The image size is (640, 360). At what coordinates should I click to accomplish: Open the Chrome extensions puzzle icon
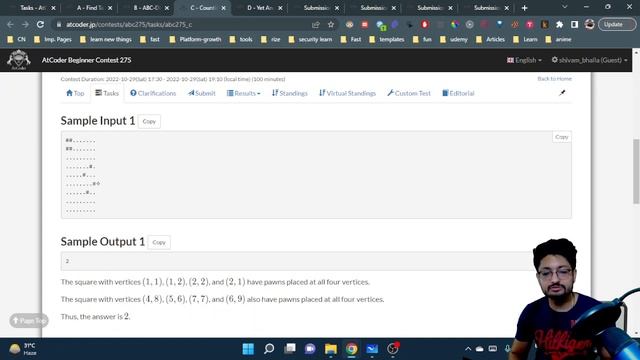[x=560, y=24]
